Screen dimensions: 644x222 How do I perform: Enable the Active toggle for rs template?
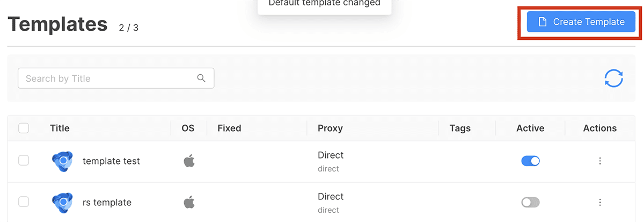tap(530, 202)
